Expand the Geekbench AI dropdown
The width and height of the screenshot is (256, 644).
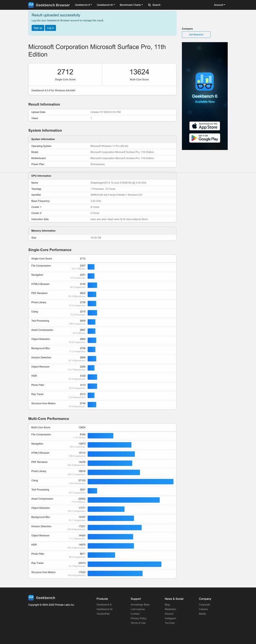coord(106,5)
